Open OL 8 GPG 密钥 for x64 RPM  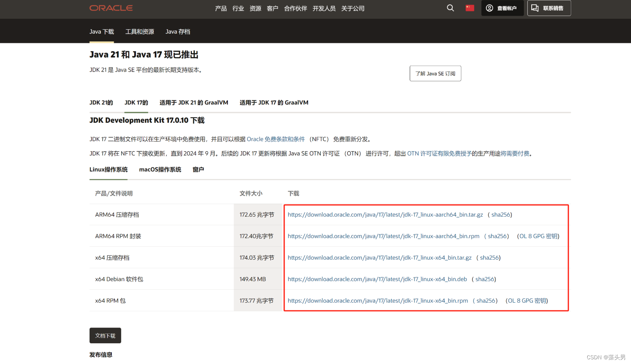coord(527,301)
